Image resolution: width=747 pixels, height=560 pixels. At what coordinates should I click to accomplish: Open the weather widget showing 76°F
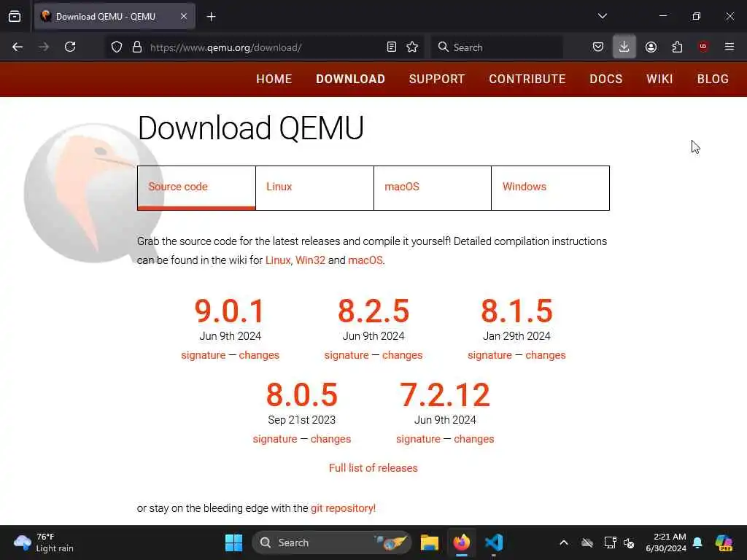click(43, 542)
